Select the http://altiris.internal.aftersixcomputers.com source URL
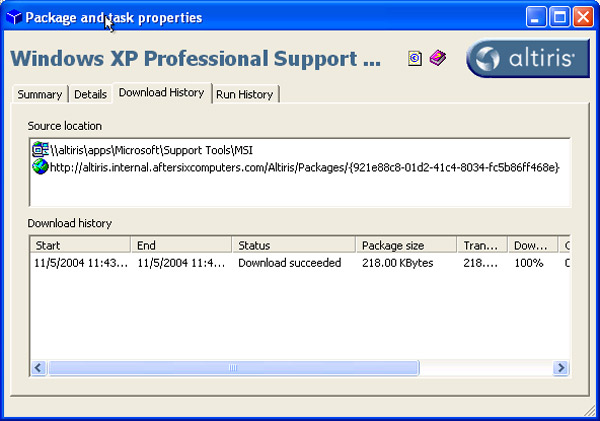This screenshot has width=600, height=421. point(305,167)
